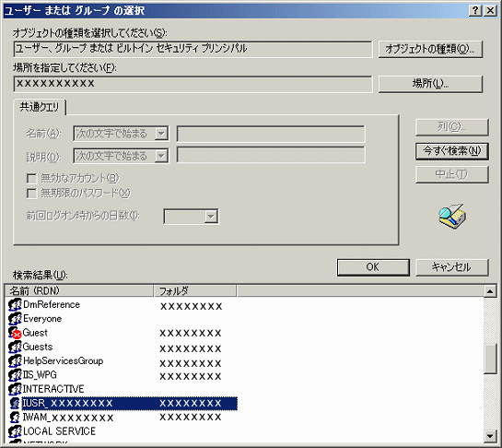Select the IWAM_ entry
The height and width of the screenshot is (448, 502).
coord(68,418)
